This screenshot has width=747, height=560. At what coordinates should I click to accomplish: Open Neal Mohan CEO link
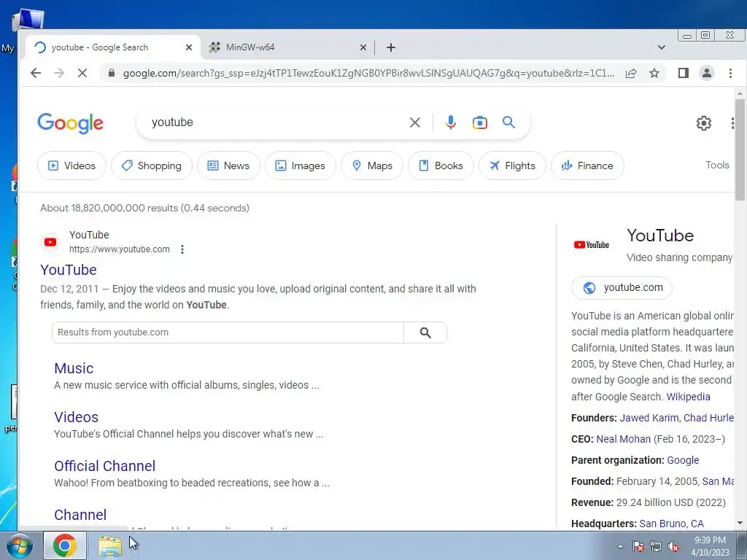[x=623, y=439]
